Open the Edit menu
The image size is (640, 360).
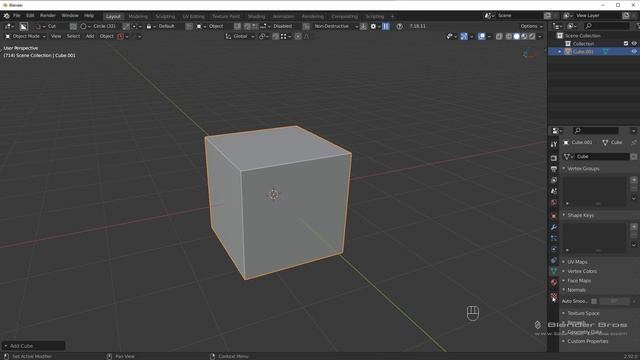click(x=30, y=16)
